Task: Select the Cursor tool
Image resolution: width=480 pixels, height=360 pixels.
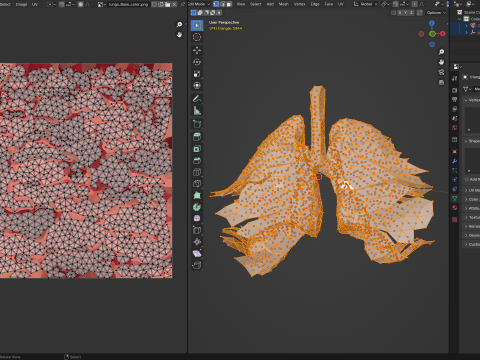Action: coord(197,37)
